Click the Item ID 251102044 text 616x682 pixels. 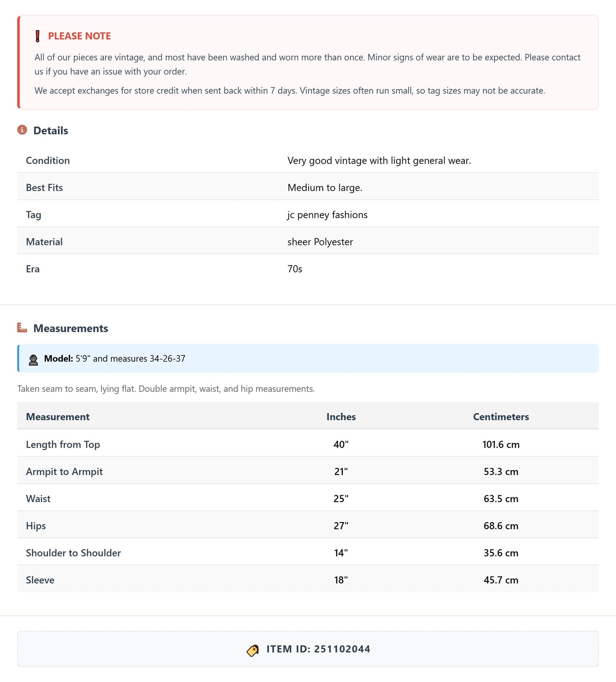318,649
